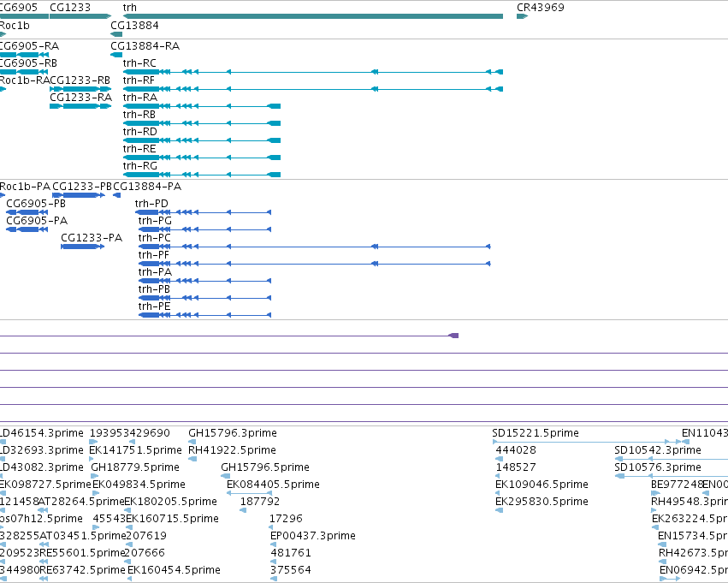Click the 148527 feature label

coord(516,467)
